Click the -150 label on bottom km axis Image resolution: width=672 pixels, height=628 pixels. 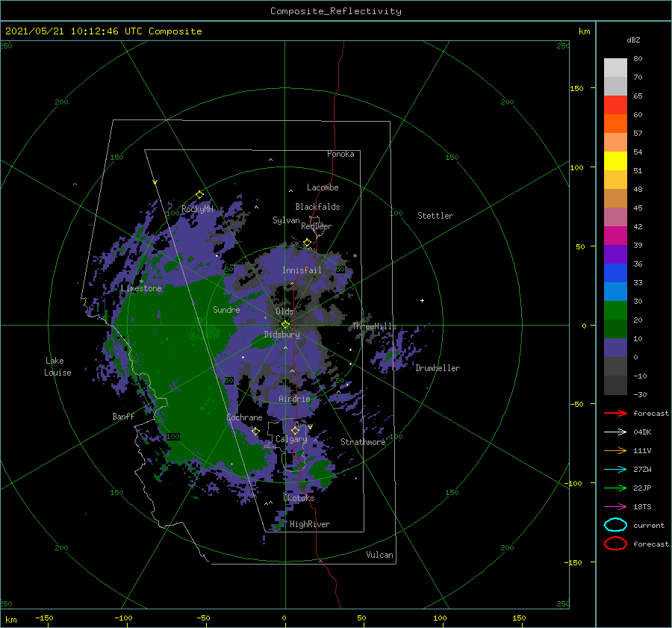point(44,618)
